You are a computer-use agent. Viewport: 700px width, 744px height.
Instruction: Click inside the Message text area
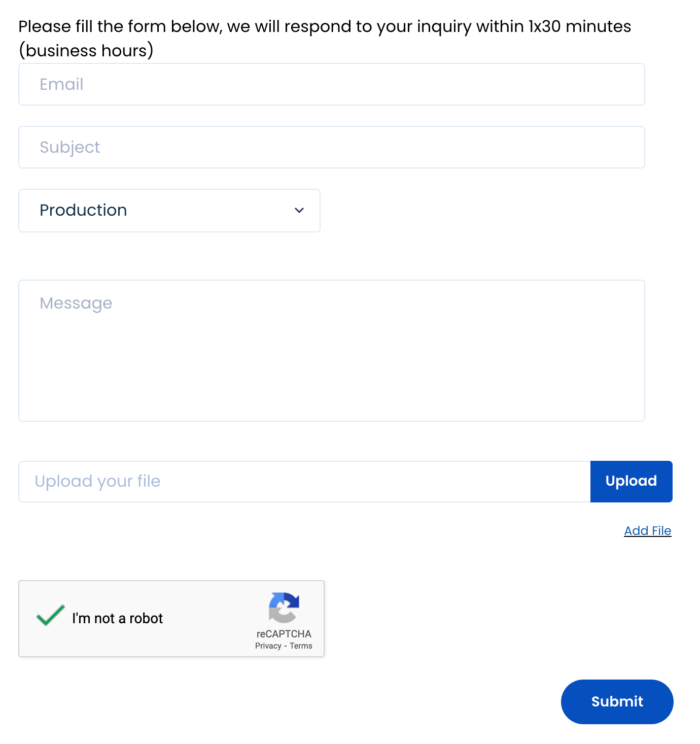[x=332, y=350]
